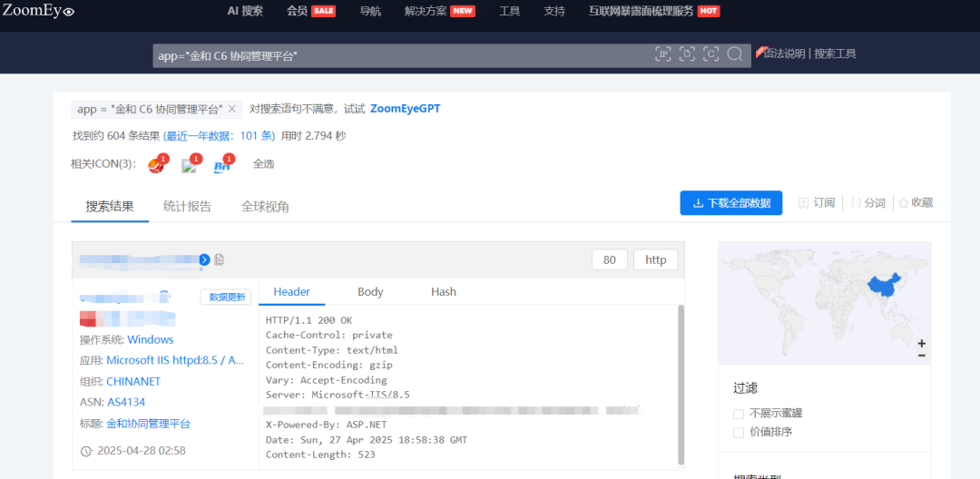Click the 最近一年数据: 101 条 link
This screenshot has height=479, width=980.
point(220,135)
